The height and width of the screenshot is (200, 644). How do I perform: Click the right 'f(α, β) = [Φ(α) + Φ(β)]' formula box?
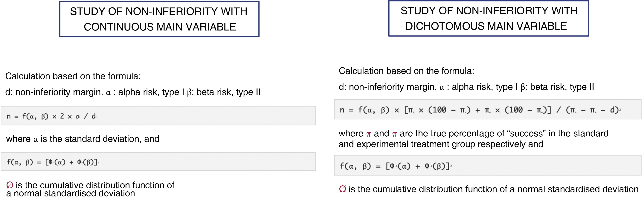(x=488, y=166)
